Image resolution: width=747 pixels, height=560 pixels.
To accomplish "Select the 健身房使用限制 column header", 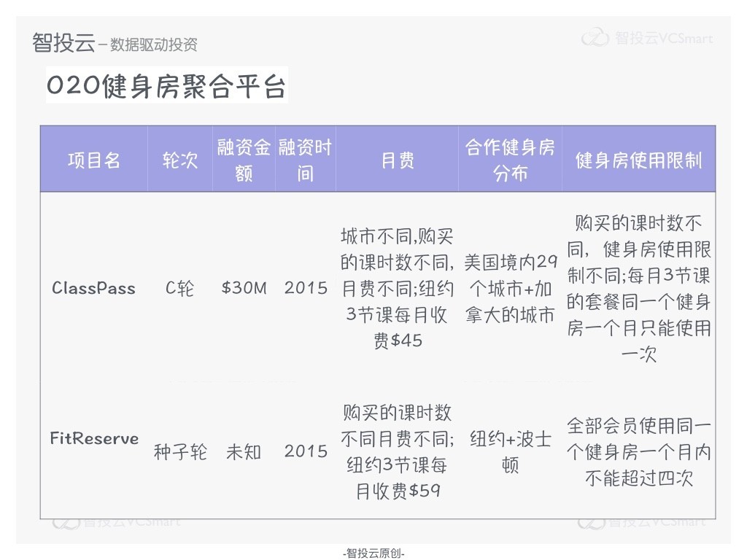I will pos(638,160).
